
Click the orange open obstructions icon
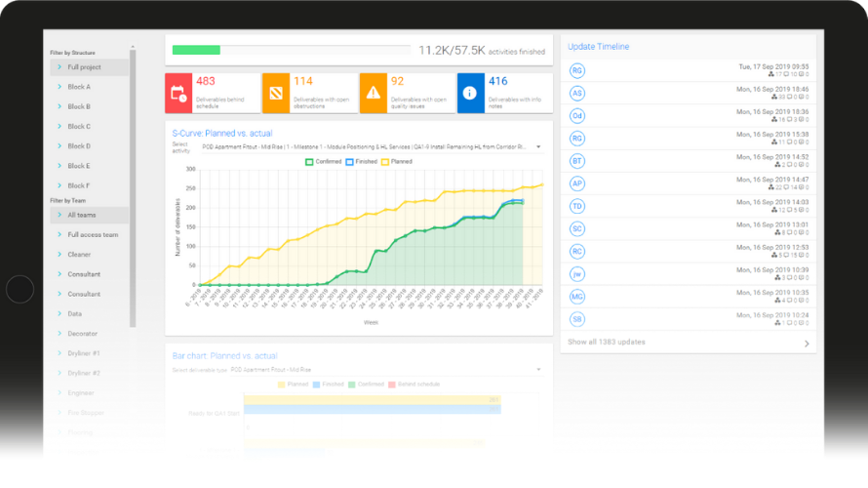click(x=276, y=93)
